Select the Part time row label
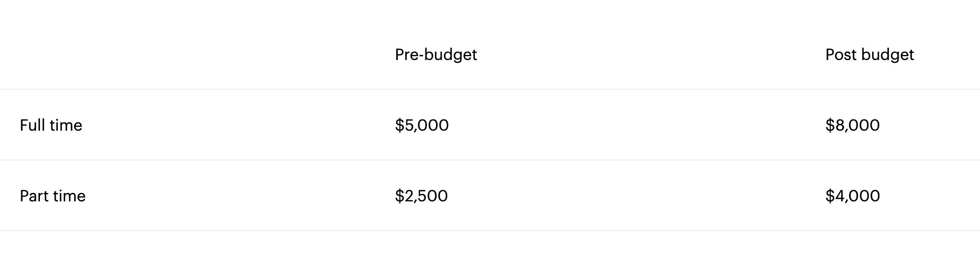This screenshot has width=980, height=276. pyautogui.click(x=52, y=196)
